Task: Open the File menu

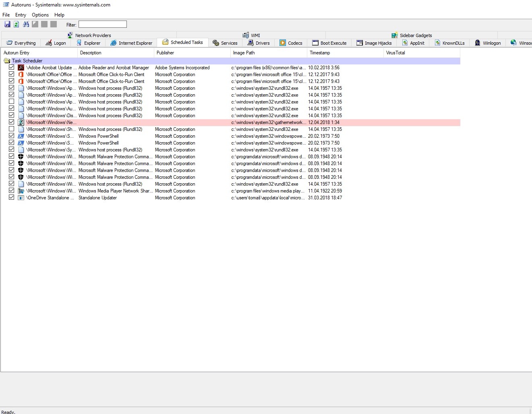Action: (x=6, y=15)
